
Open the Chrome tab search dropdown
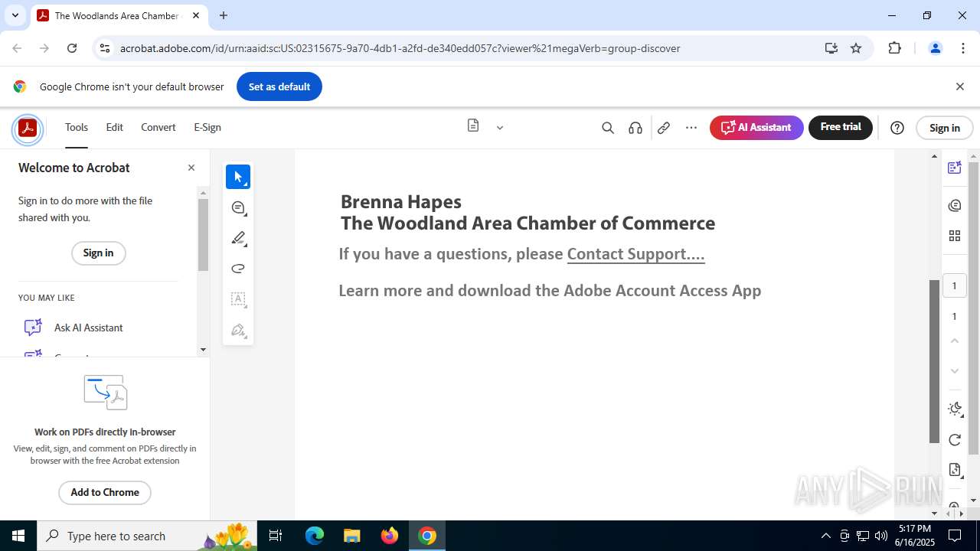pyautogui.click(x=15, y=15)
